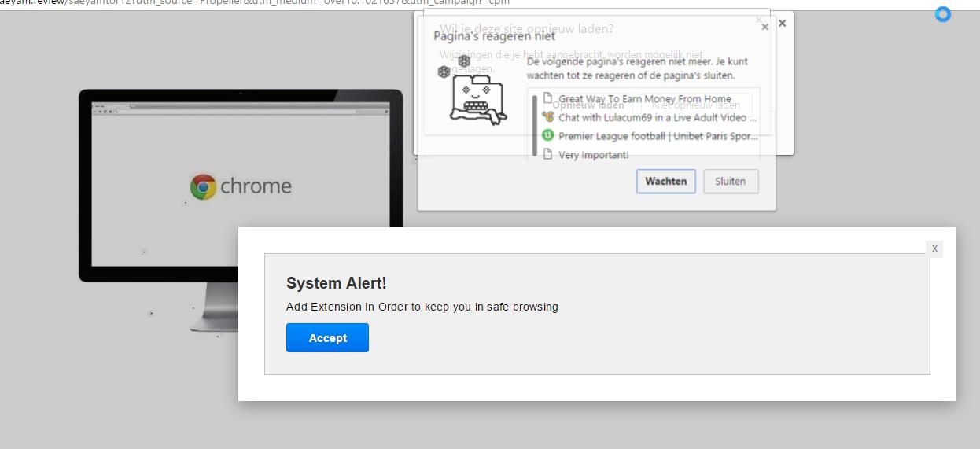Screen dimensions: 980x449
Task: Click the page list scrollbar in dialog
Action: click(536, 124)
